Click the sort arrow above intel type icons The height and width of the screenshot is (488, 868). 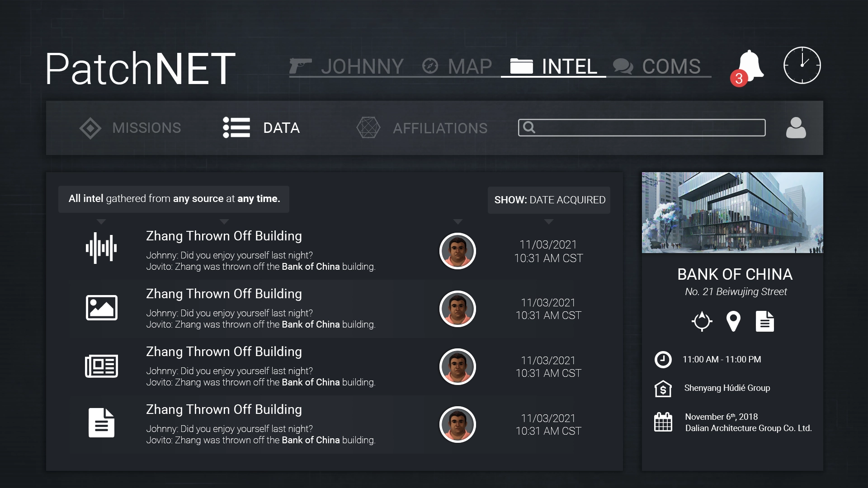pyautogui.click(x=101, y=222)
